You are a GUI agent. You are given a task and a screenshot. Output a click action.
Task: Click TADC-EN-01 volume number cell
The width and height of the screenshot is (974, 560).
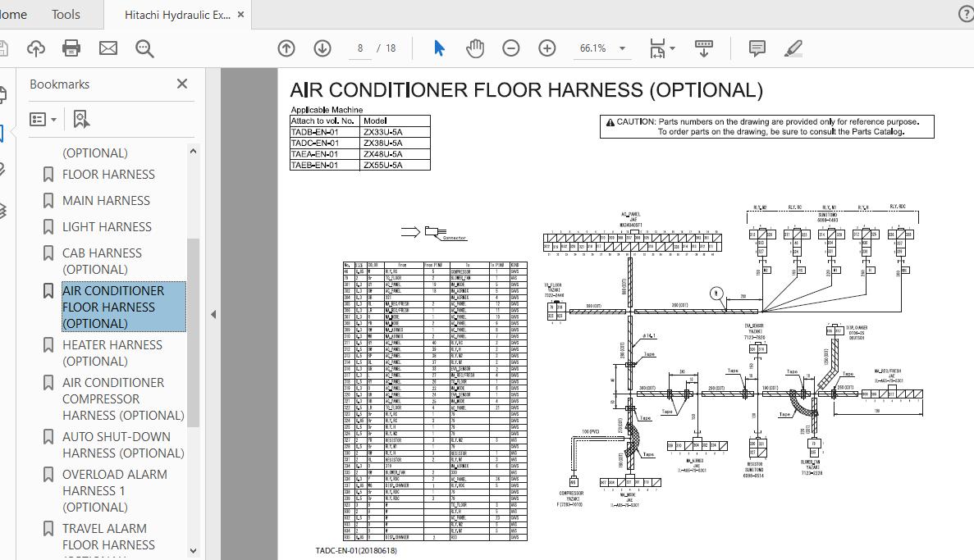325,143
